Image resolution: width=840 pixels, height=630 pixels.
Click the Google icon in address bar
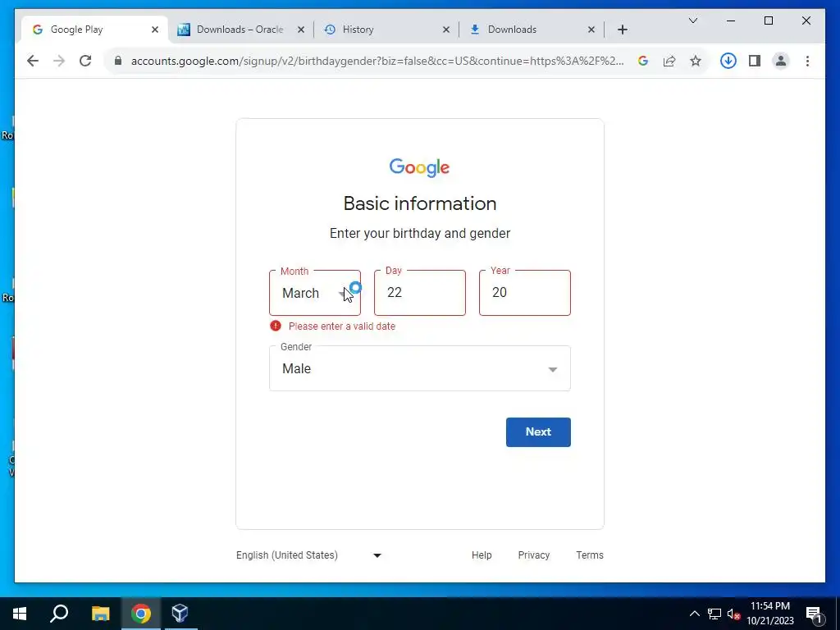643,61
